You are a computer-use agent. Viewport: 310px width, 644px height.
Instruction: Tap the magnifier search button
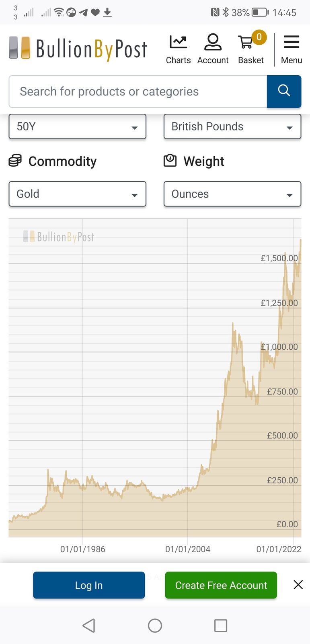coord(284,91)
